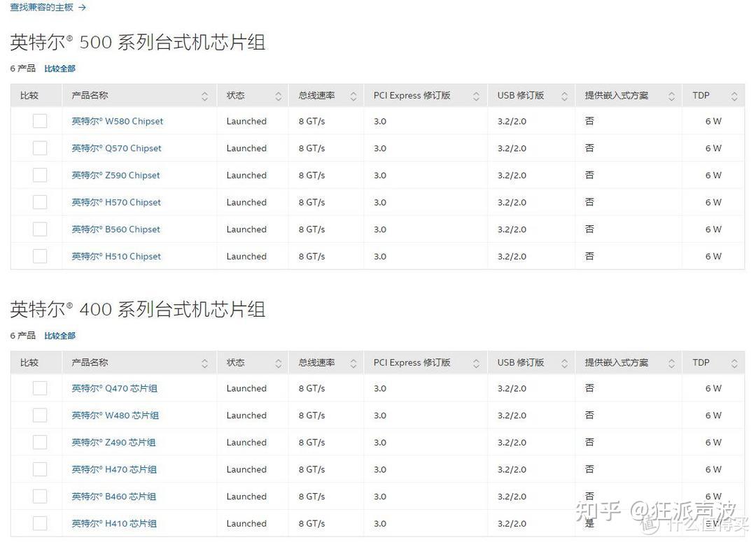Viewport: 756px width, 542px height.
Task: View the 英特尔 H510 Chipset page
Action: [x=116, y=256]
